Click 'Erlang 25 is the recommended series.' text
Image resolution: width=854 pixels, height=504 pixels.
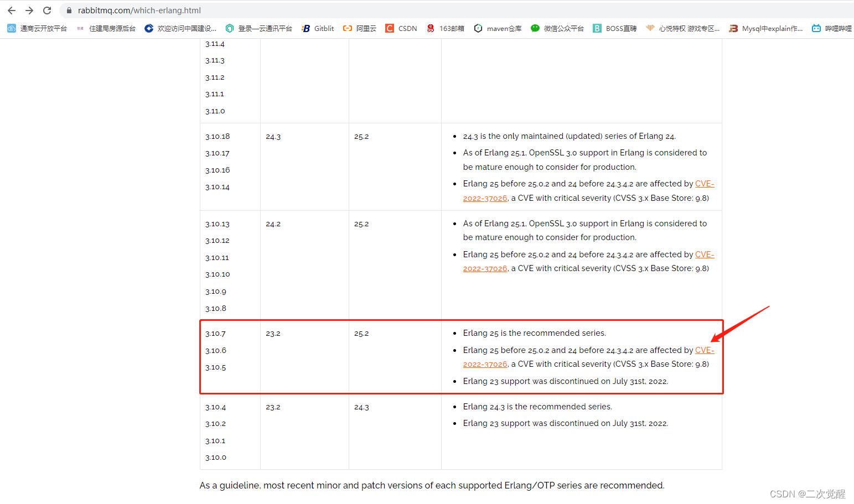pos(535,333)
